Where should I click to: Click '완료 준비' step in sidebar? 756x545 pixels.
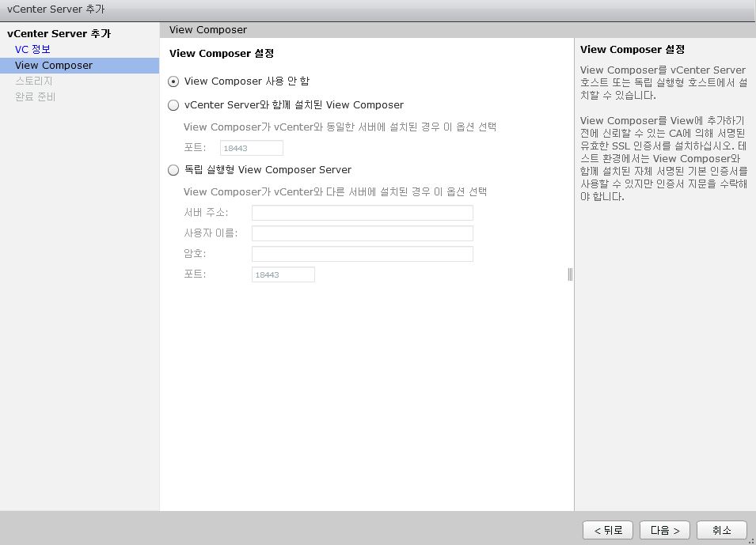click(35, 97)
